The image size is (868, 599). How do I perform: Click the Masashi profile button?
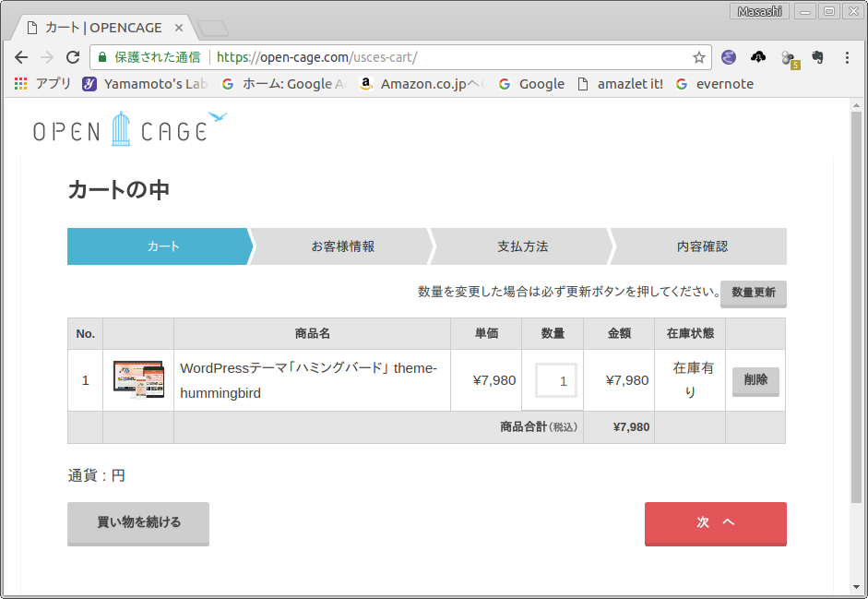coord(759,11)
